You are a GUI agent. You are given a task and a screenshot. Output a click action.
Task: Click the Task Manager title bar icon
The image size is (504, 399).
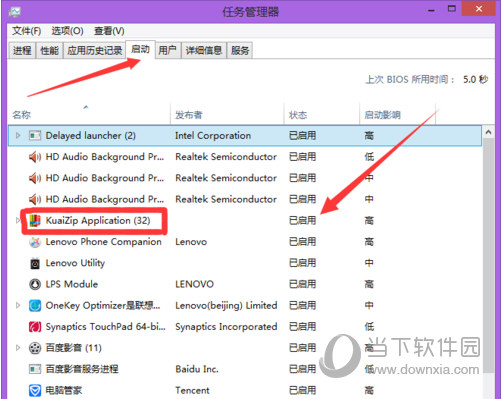pyautogui.click(x=15, y=12)
